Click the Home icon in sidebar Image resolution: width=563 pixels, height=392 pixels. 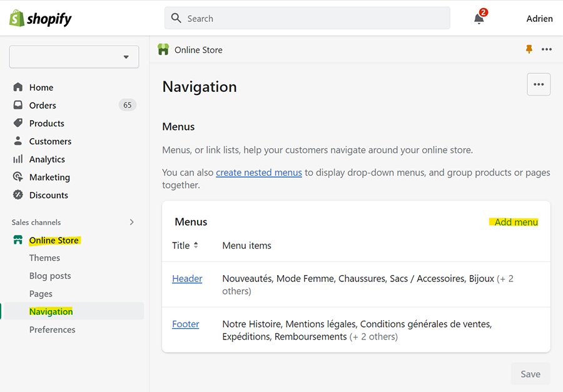(x=18, y=88)
